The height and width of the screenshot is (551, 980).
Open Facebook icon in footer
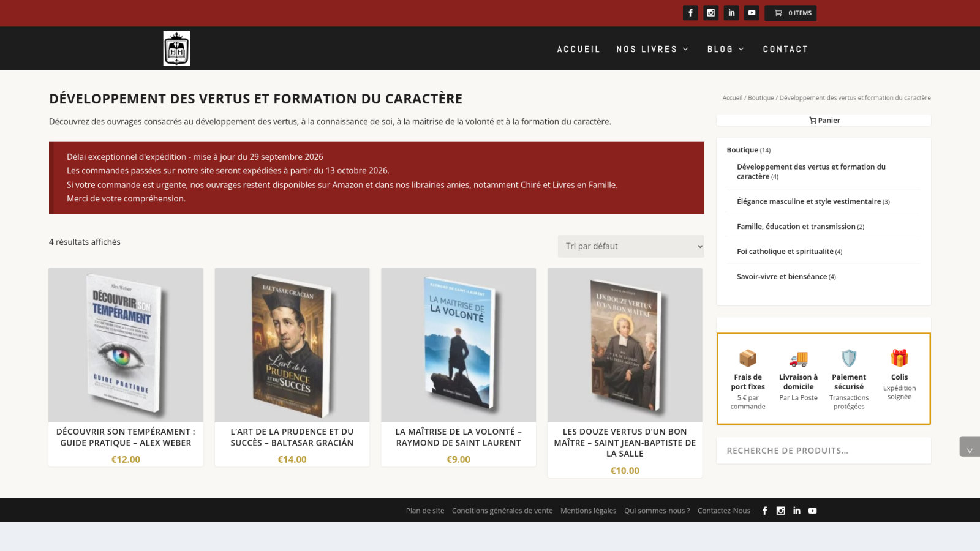(x=764, y=511)
